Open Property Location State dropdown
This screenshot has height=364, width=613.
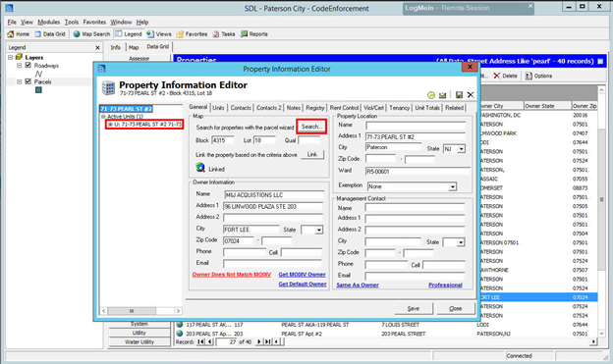pos(462,149)
